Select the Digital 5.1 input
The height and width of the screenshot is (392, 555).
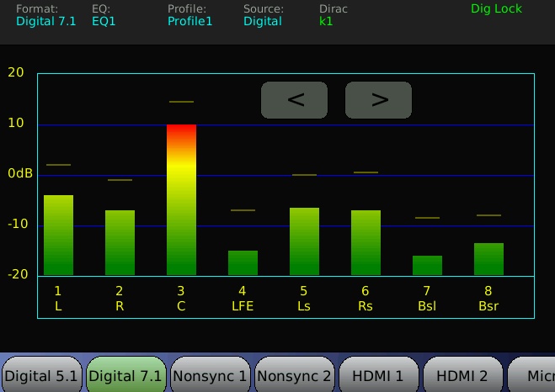(x=41, y=375)
